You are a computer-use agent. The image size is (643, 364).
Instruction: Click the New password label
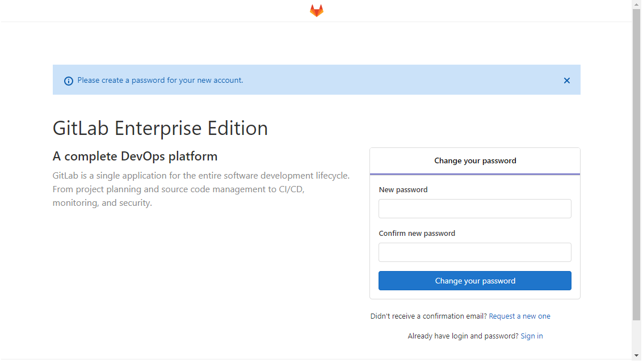click(x=403, y=190)
